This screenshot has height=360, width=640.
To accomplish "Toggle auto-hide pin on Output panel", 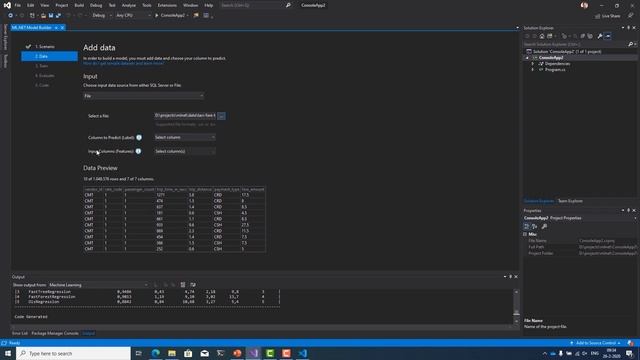I will point(511,277).
